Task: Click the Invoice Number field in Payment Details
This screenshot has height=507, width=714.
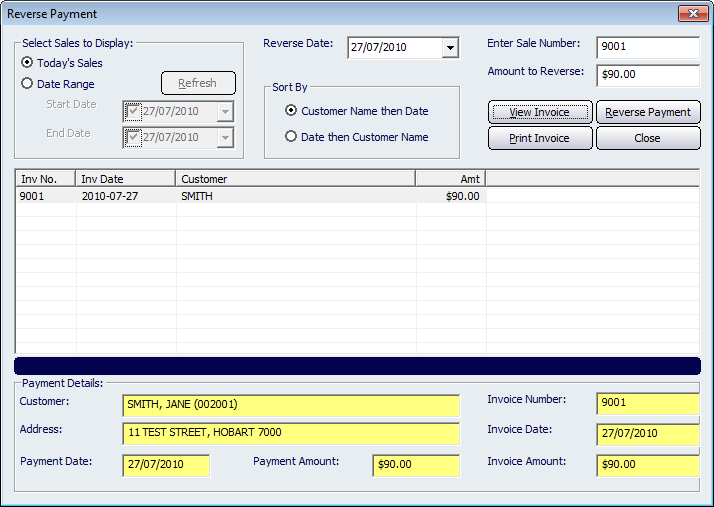Action: point(648,403)
